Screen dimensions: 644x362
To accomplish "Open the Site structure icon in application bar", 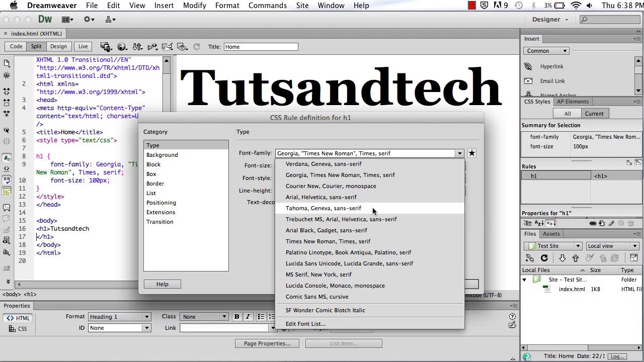I will click(x=111, y=20).
